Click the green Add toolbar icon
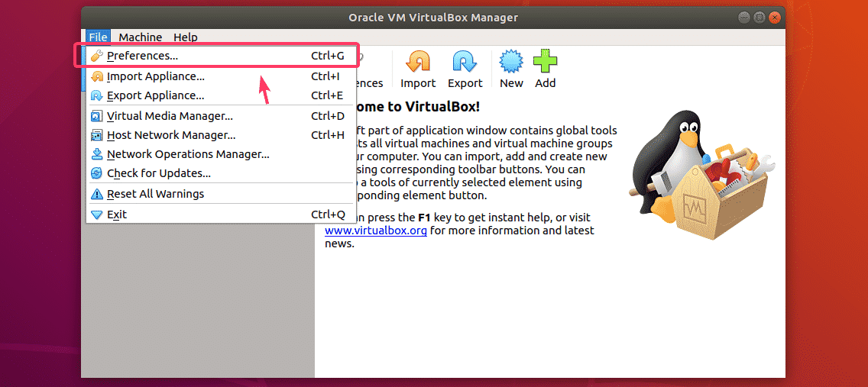 (546, 61)
